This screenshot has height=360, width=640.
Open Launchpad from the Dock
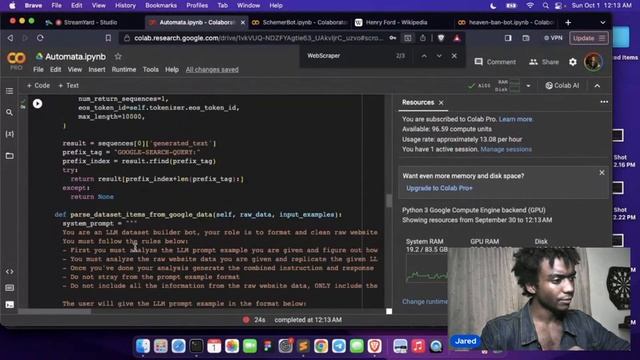click(x=160, y=346)
